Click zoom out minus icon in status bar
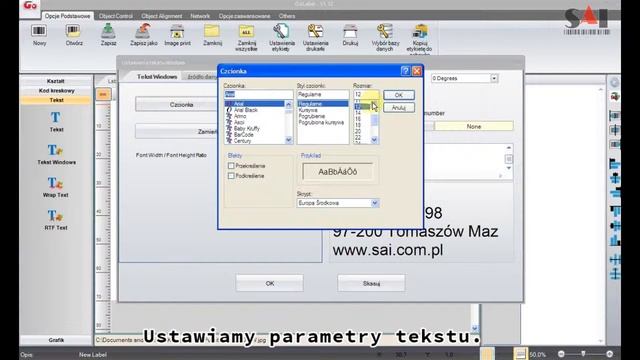 [x=561, y=354]
